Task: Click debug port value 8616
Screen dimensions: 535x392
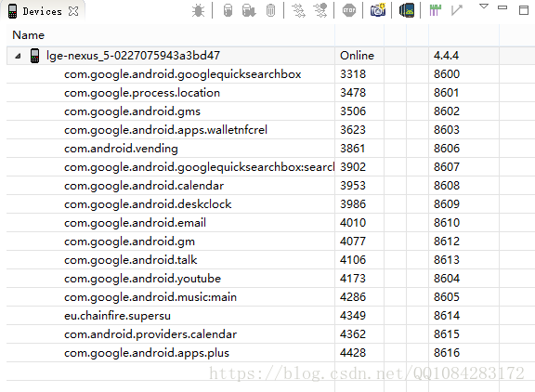Action: 447,353
